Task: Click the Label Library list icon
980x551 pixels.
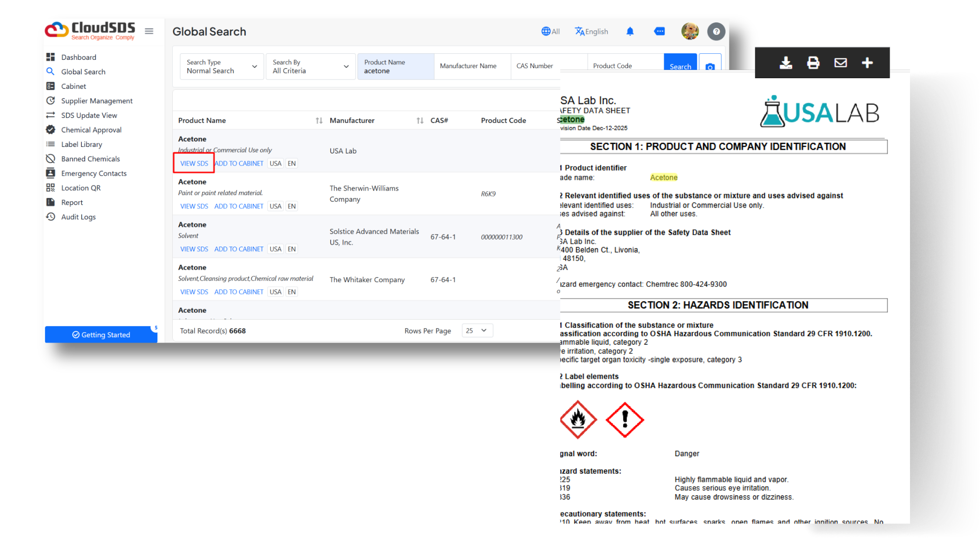Action: pos(51,144)
